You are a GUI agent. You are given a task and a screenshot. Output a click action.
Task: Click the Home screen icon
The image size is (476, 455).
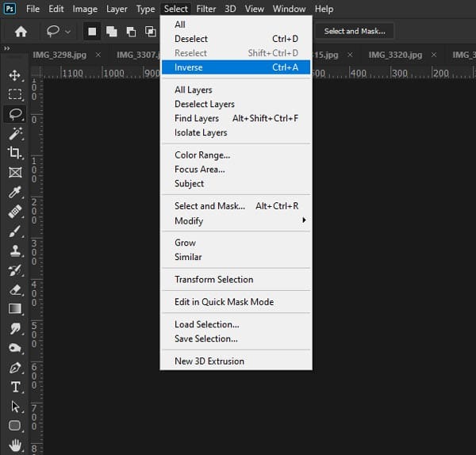click(x=21, y=32)
